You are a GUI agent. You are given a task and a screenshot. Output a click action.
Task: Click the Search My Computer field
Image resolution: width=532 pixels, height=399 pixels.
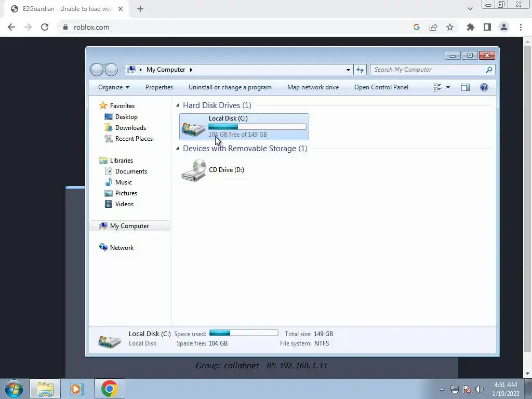pos(433,70)
